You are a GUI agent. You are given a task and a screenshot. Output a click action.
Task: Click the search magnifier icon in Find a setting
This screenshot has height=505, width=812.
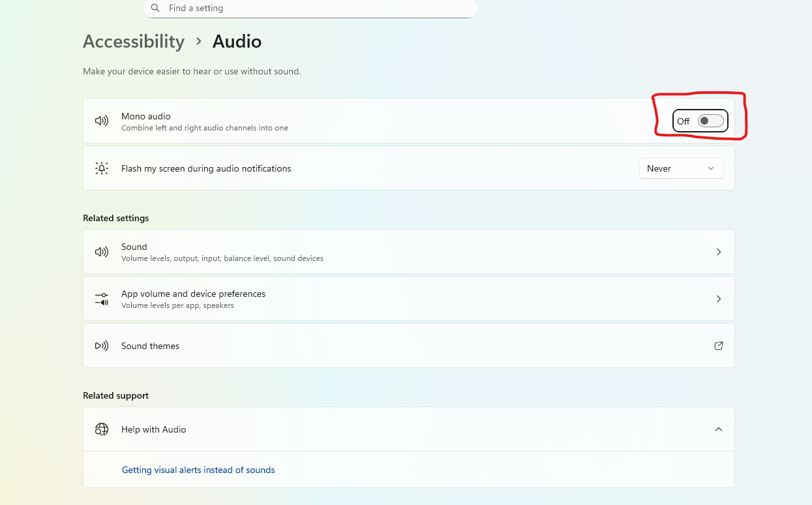pyautogui.click(x=155, y=8)
